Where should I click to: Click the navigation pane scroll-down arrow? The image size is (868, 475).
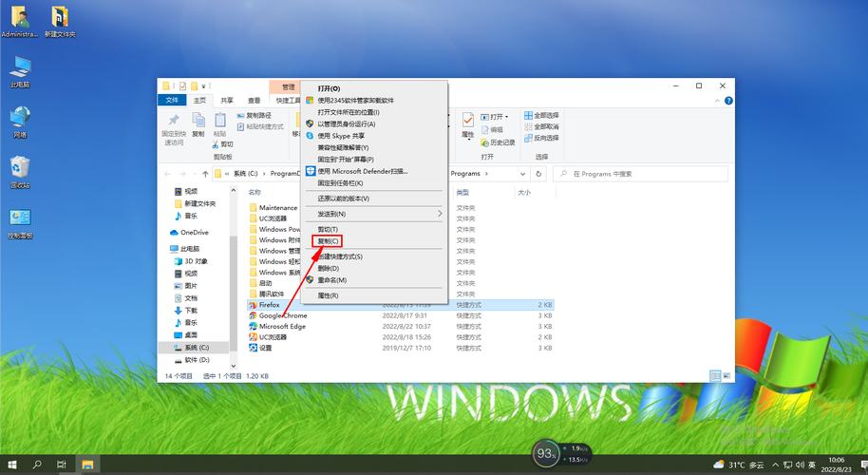tap(233, 366)
